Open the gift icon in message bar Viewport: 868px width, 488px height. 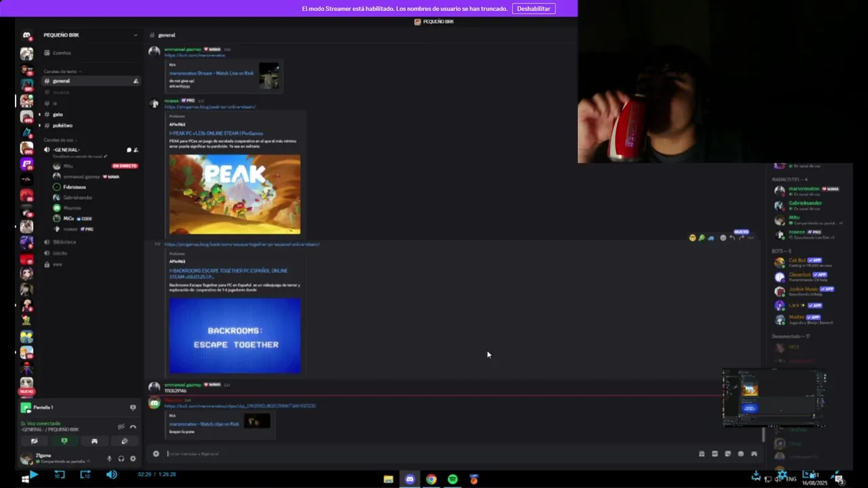click(702, 453)
